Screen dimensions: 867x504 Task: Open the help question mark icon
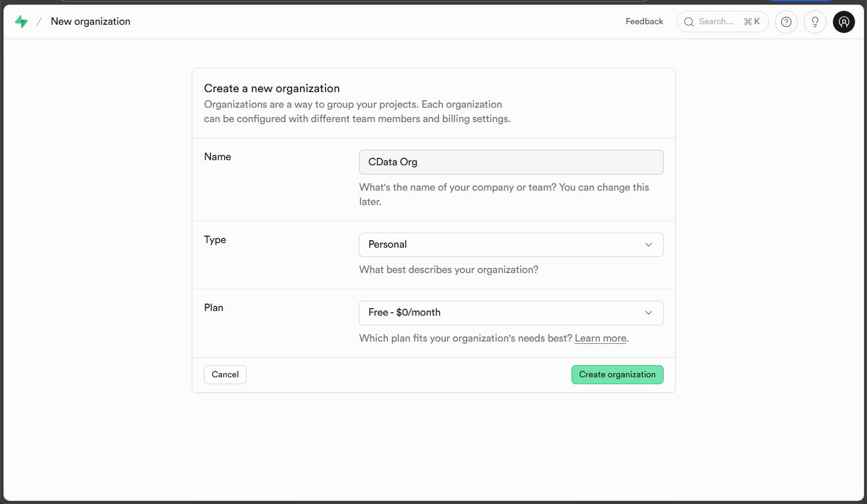pyautogui.click(x=786, y=22)
